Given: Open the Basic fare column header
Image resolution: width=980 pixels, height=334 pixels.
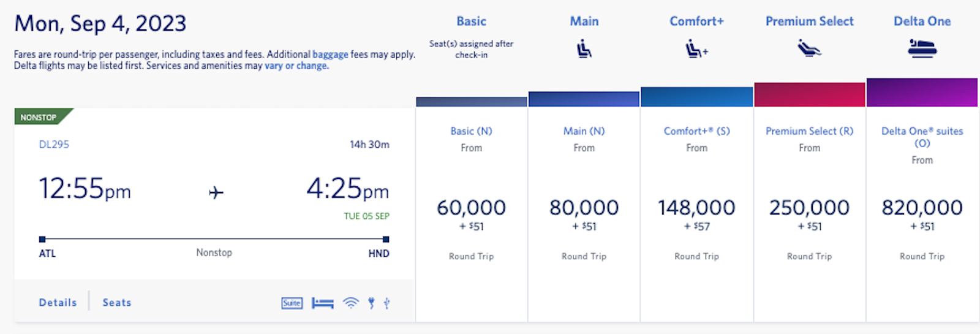Looking at the screenshot, I should 471,21.
